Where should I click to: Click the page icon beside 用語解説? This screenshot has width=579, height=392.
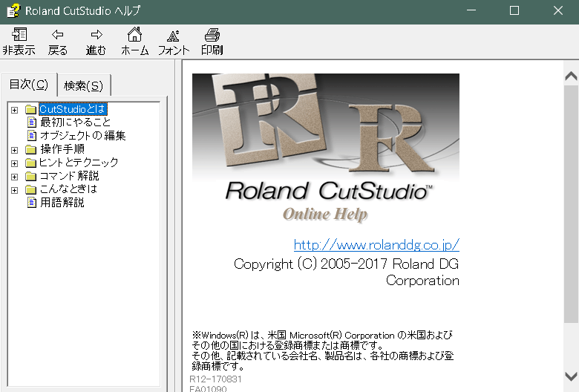click(32, 203)
